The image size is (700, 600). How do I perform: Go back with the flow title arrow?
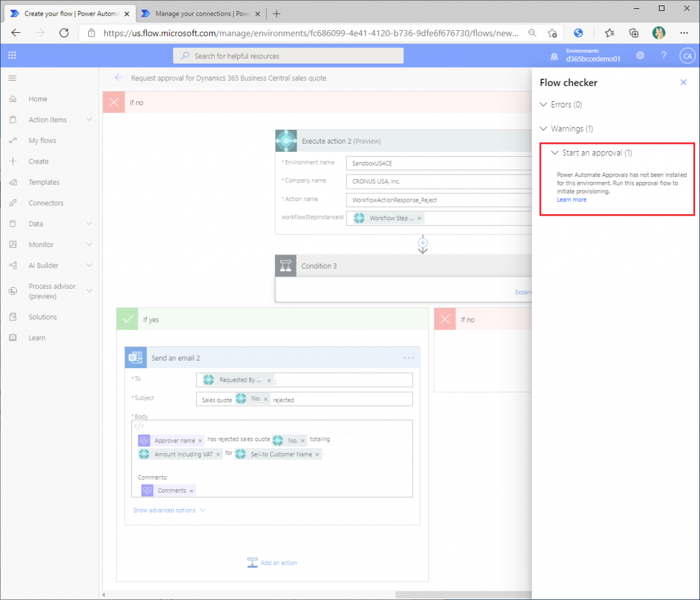(x=118, y=78)
